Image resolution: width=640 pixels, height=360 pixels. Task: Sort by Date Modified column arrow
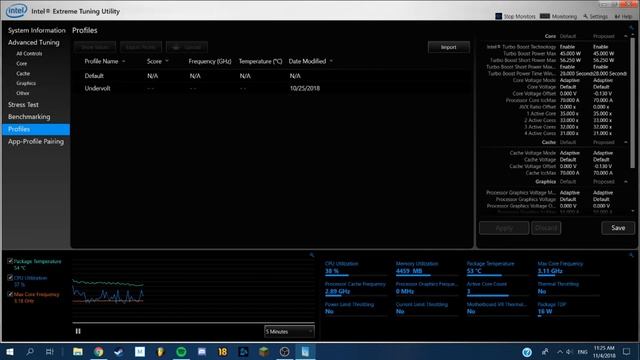click(331, 61)
